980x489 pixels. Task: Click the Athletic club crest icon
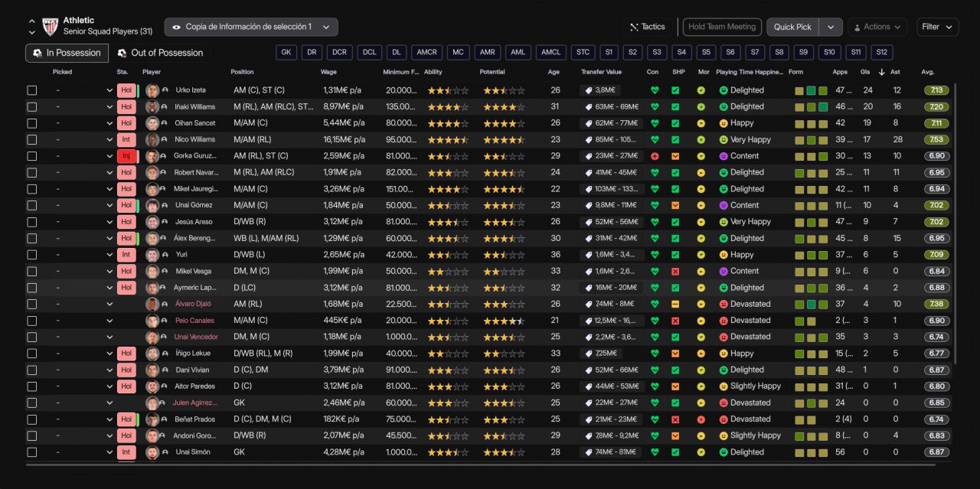50,27
